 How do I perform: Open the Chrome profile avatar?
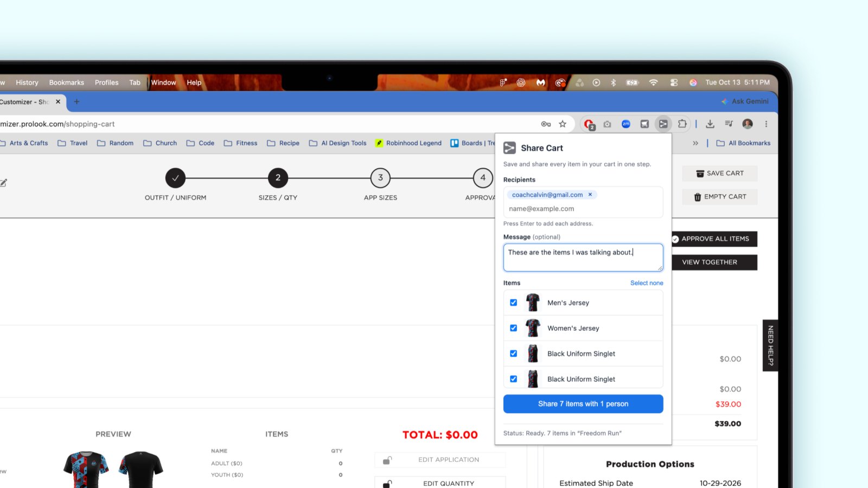tap(748, 124)
